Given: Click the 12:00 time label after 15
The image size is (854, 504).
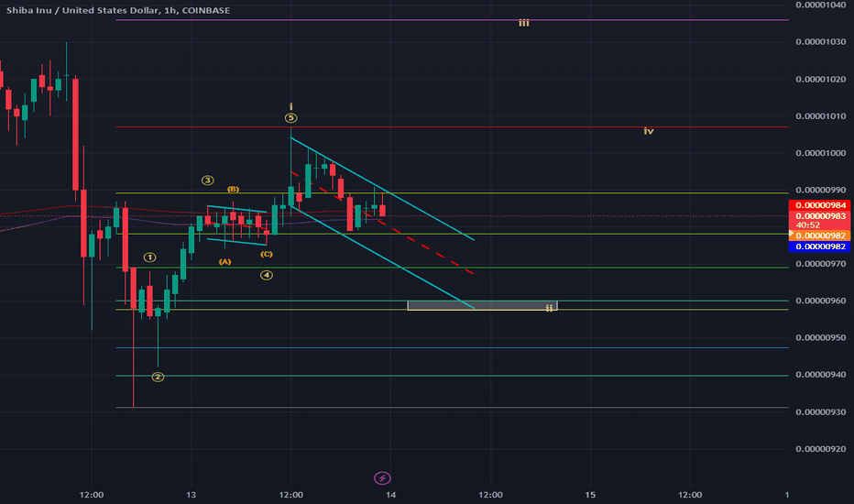Looking at the screenshot, I should (x=690, y=495).
